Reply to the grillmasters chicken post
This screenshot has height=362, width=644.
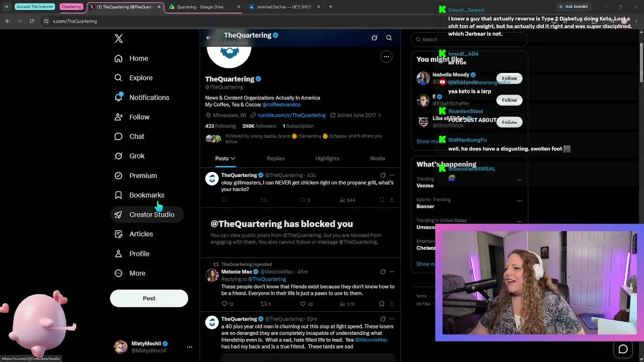224,200
